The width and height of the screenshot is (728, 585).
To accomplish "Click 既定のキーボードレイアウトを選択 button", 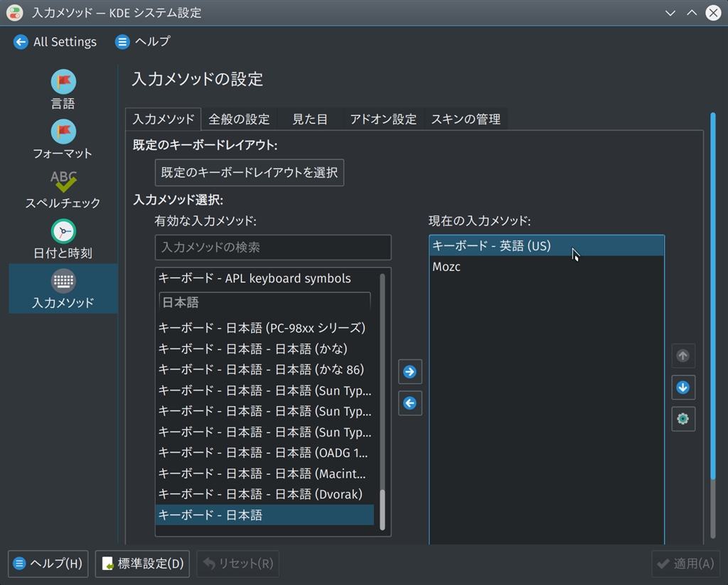I will coord(250,173).
